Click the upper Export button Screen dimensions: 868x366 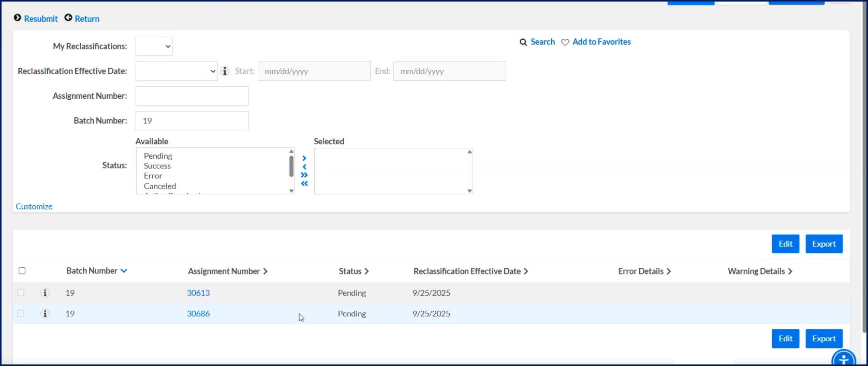click(824, 244)
